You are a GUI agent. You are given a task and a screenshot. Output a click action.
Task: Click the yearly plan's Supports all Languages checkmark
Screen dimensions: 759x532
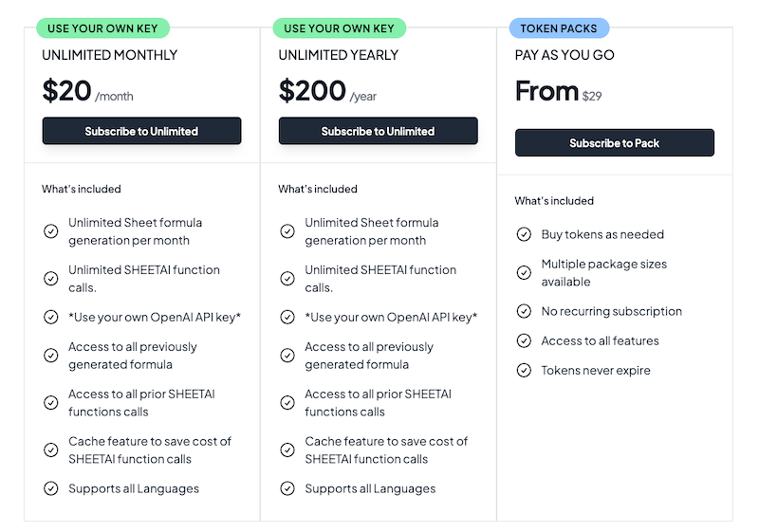pyautogui.click(x=287, y=488)
